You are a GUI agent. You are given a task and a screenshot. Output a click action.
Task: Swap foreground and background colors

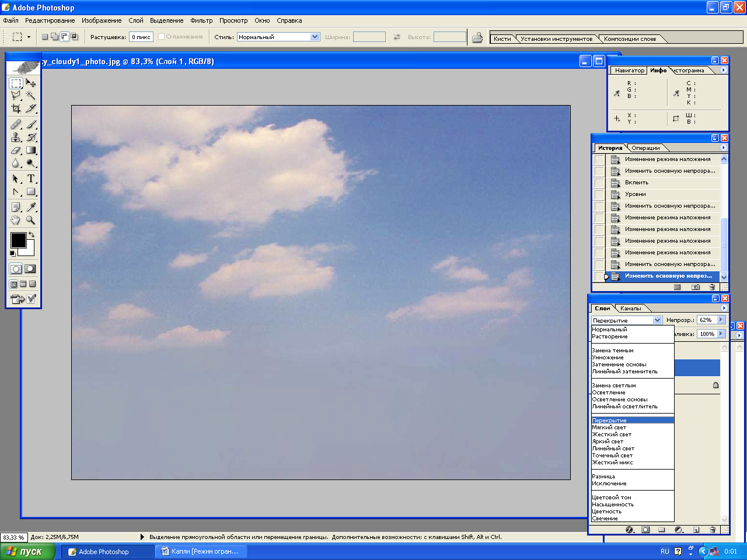coord(32,235)
